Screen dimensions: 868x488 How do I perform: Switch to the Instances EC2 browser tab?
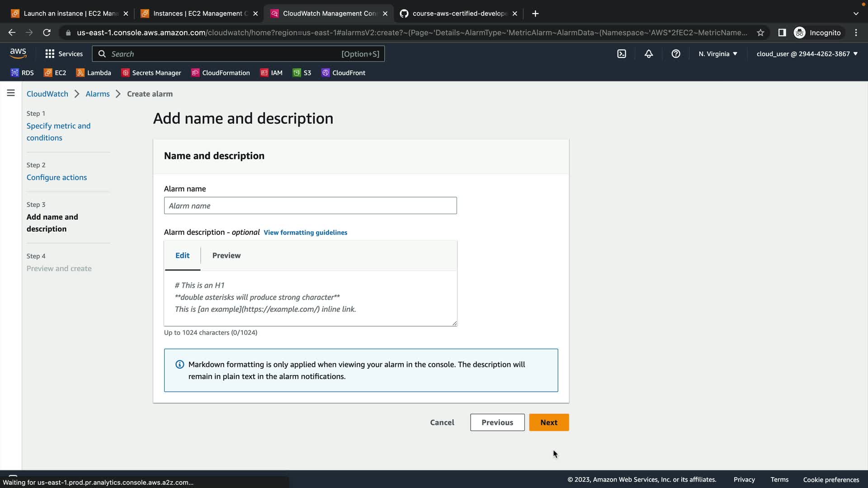[x=198, y=14]
